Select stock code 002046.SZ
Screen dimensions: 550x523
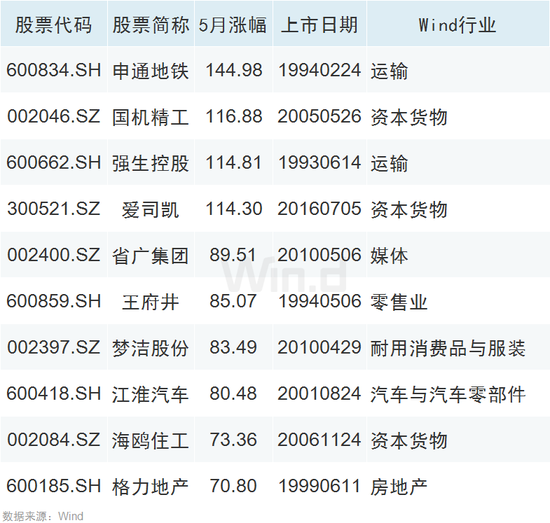click(54, 116)
